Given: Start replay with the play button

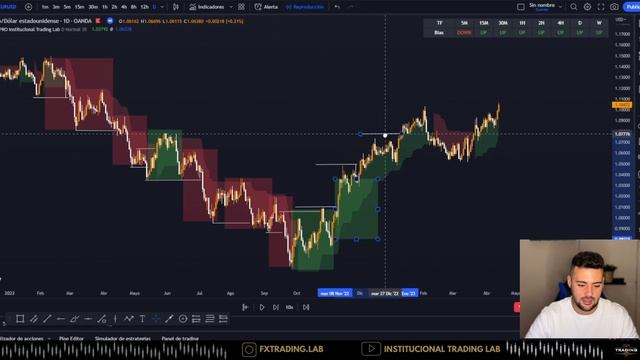Looking at the screenshot, I should pyautogui.click(x=262, y=307).
